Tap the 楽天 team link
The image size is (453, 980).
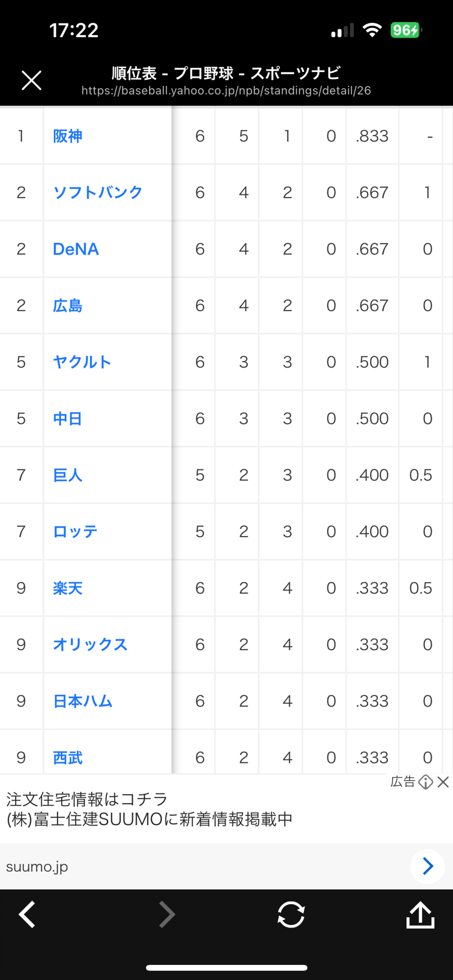point(68,588)
